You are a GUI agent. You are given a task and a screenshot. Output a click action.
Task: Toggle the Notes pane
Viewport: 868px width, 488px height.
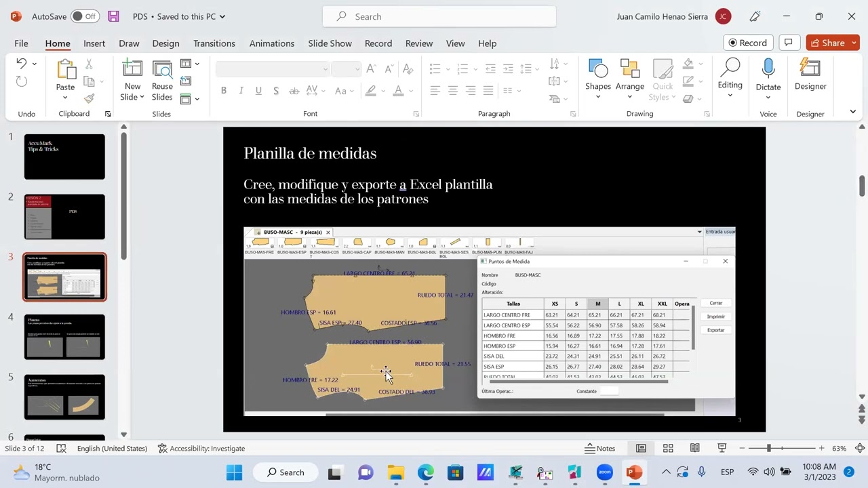click(x=600, y=448)
